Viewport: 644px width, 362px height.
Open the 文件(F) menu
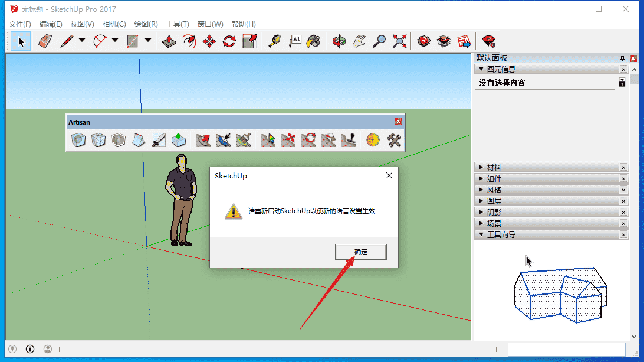coord(19,24)
